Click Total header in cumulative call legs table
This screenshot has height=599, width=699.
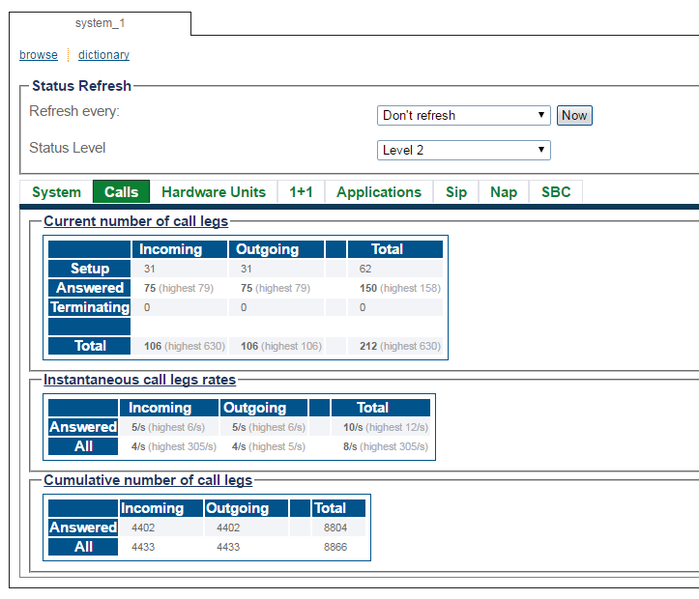(329, 508)
